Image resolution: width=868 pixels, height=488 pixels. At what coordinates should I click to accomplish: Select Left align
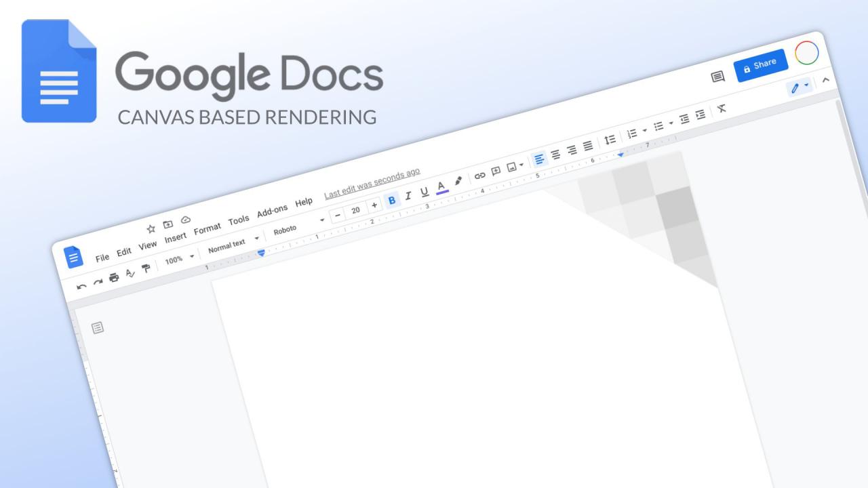(x=540, y=159)
